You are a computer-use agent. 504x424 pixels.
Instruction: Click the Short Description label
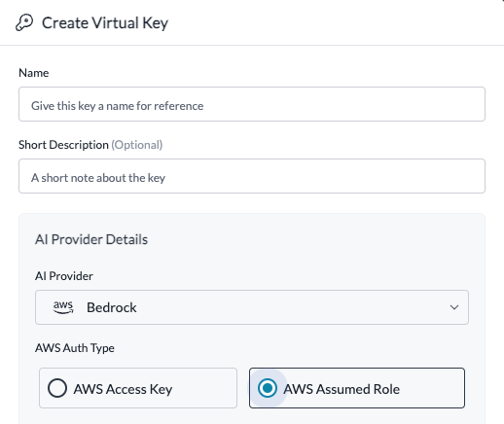[63, 145]
